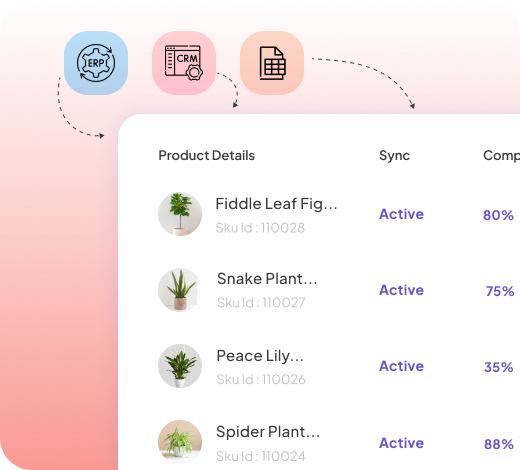
Task: Open the Spider Plant product picture
Action: point(180,442)
